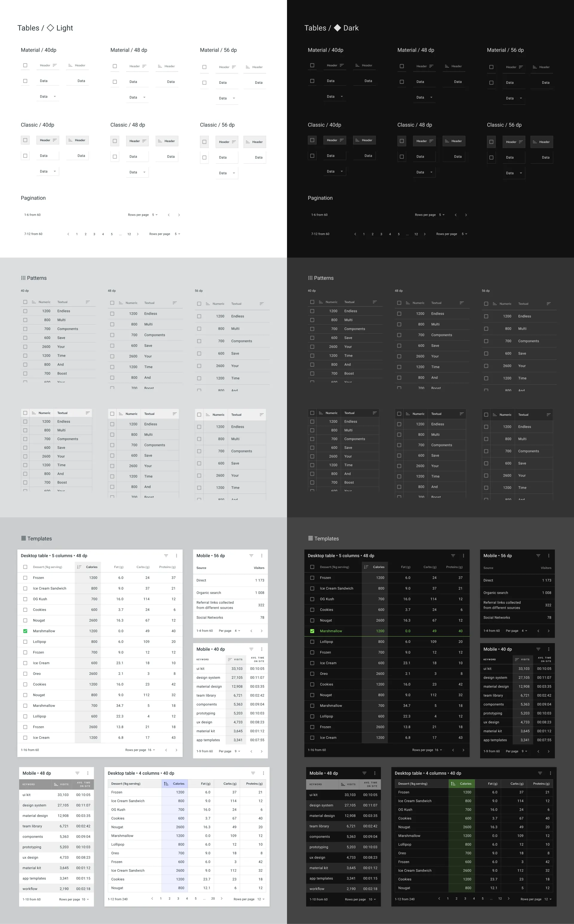The height and width of the screenshot is (924, 574).
Task: Click filter icon in light Mobile 48 dp card
Action: pos(77,773)
